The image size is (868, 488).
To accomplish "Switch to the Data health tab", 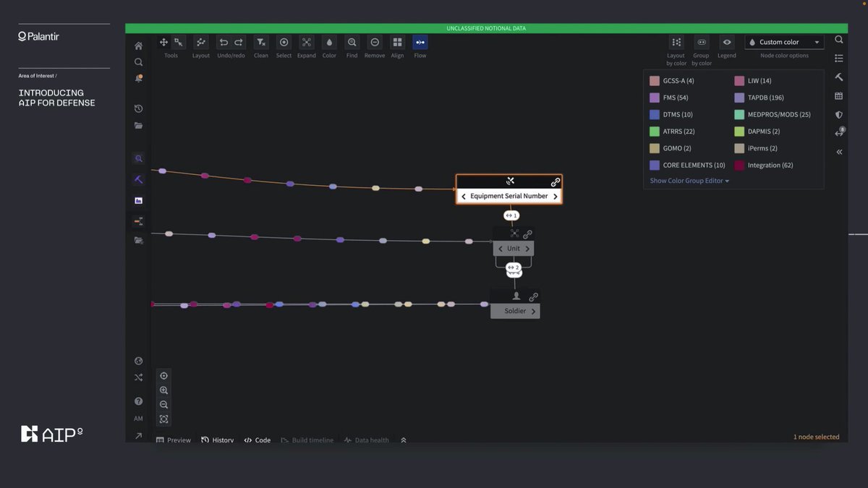I will (367, 440).
